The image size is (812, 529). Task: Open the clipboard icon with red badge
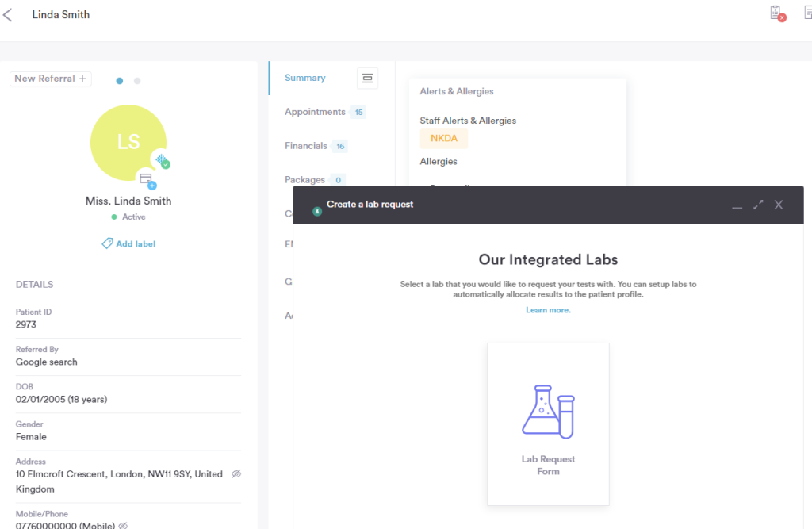[776, 13]
